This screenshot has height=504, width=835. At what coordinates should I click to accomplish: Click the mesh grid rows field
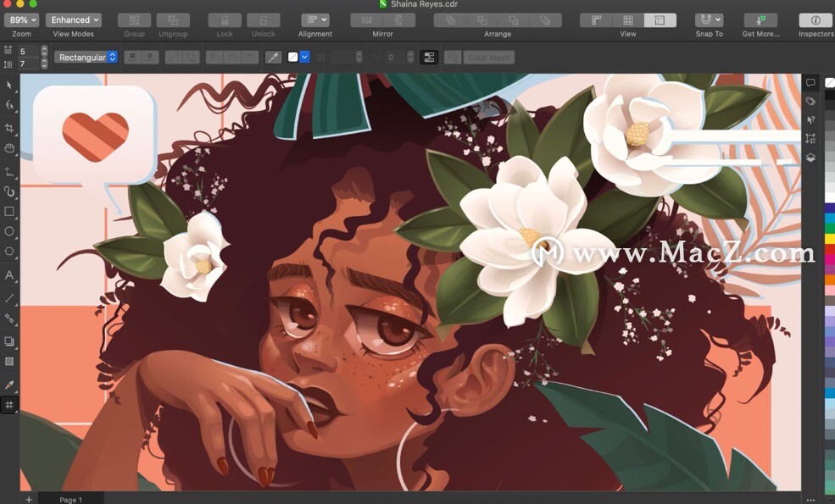coord(28,64)
